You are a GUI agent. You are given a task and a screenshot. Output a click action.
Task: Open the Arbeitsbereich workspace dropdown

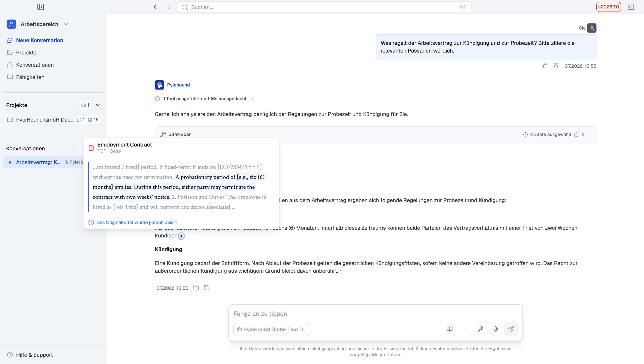(66, 24)
